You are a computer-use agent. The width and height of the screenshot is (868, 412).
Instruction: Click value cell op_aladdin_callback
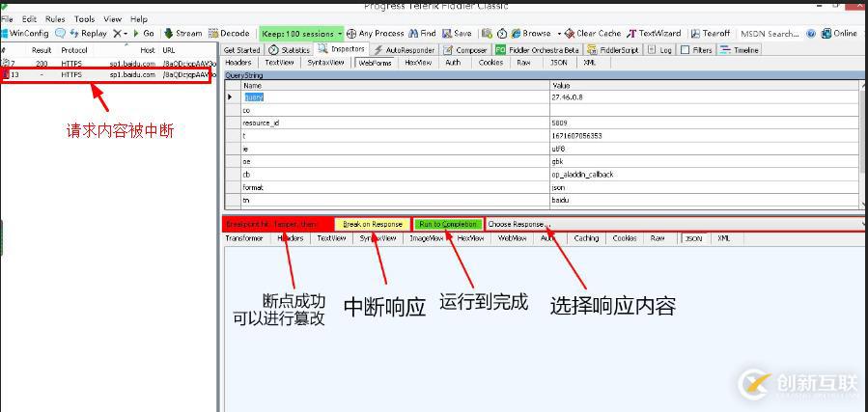[x=705, y=175]
